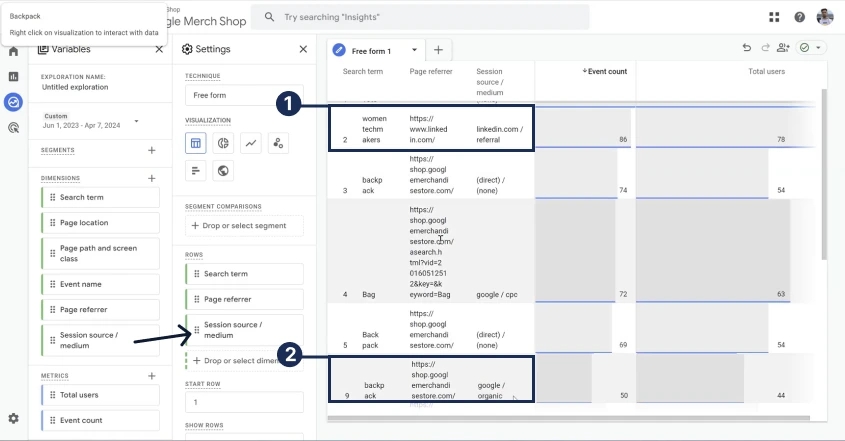Viewport: 845px width, 441px height.
Task: Select Event count metric in Variables
Action: [100, 420]
